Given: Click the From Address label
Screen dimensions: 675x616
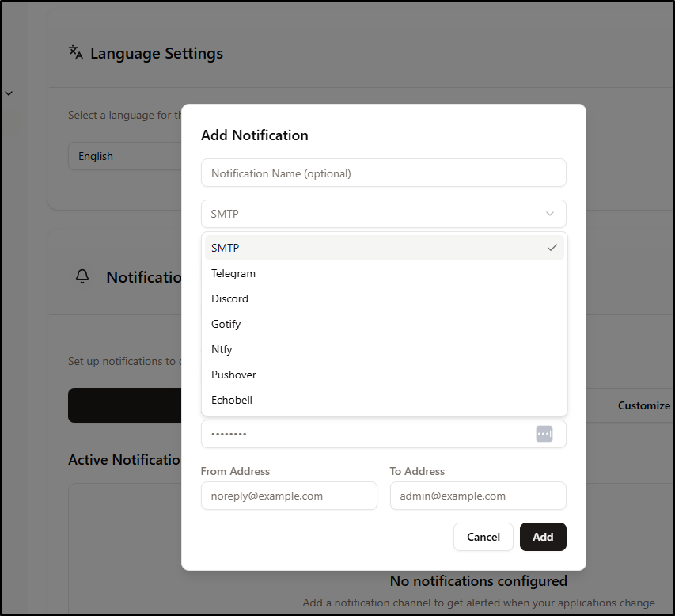Looking at the screenshot, I should (235, 471).
